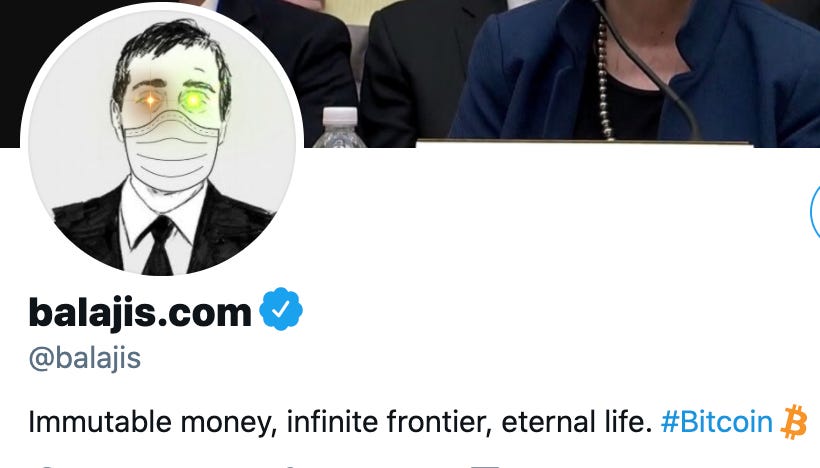
Task: Open the #Bitcoin hashtag link
Action: point(716,421)
